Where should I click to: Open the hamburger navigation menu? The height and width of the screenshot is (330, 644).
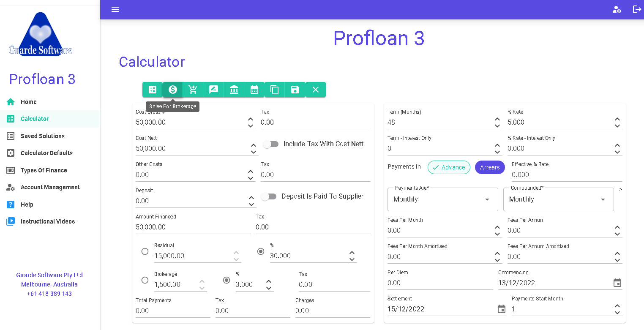click(115, 9)
